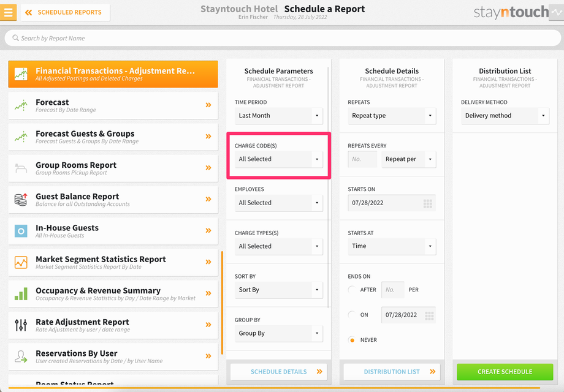Image resolution: width=564 pixels, height=392 pixels.
Task: Click the Ends On date field
Action: (409, 315)
